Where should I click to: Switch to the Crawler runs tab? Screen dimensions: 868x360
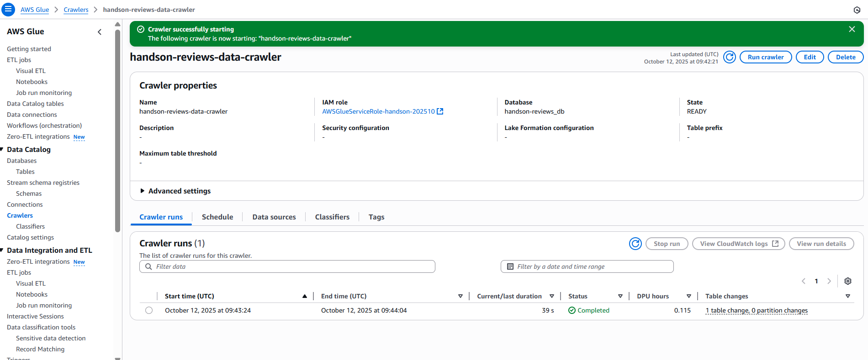tap(161, 217)
